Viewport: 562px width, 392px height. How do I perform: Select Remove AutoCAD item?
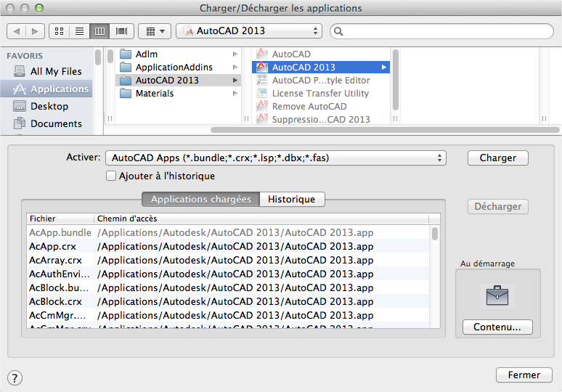[x=321, y=107]
